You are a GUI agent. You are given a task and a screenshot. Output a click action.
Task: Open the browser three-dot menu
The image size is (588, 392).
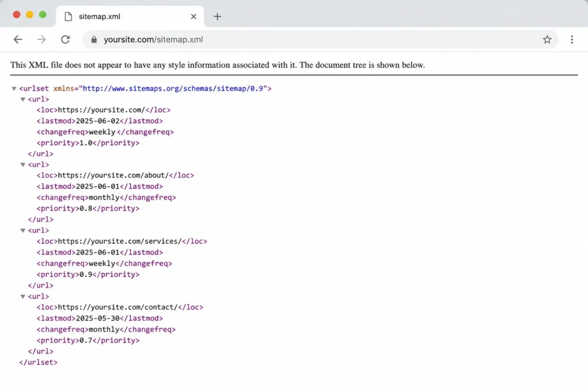(x=572, y=40)
